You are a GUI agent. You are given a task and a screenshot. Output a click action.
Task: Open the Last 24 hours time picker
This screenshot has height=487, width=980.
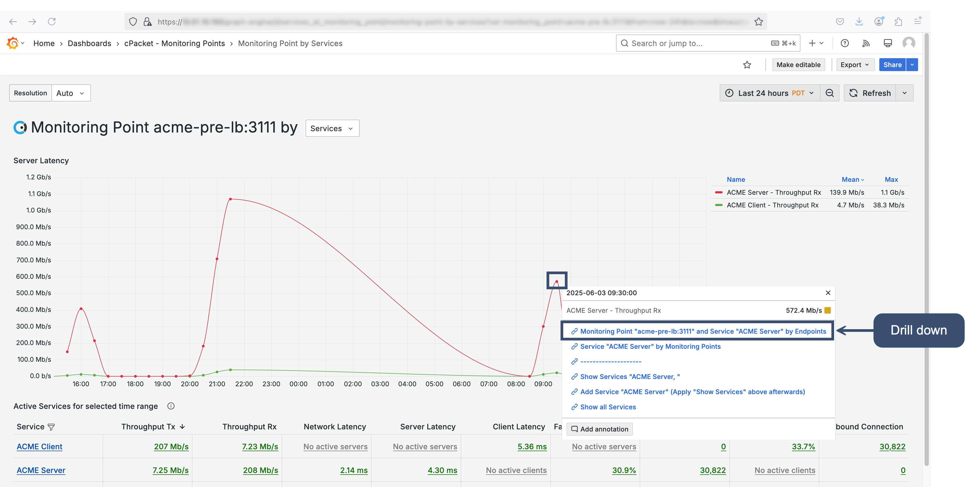coord(770,93)
